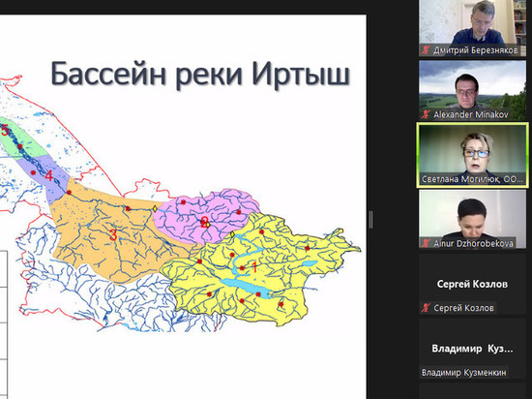Viewport: 532px width, 399px height.
Task: Select Сергей Козлов participant tile without video
Action: 472,284
